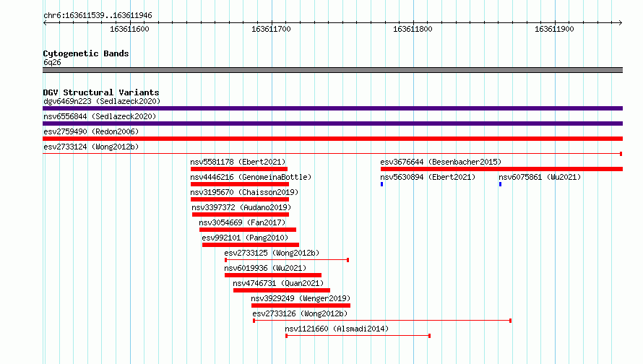This screenshot has width=643, height=364.
Task: Click the red esv2759490 variant bar
Action: coord(332,139)
